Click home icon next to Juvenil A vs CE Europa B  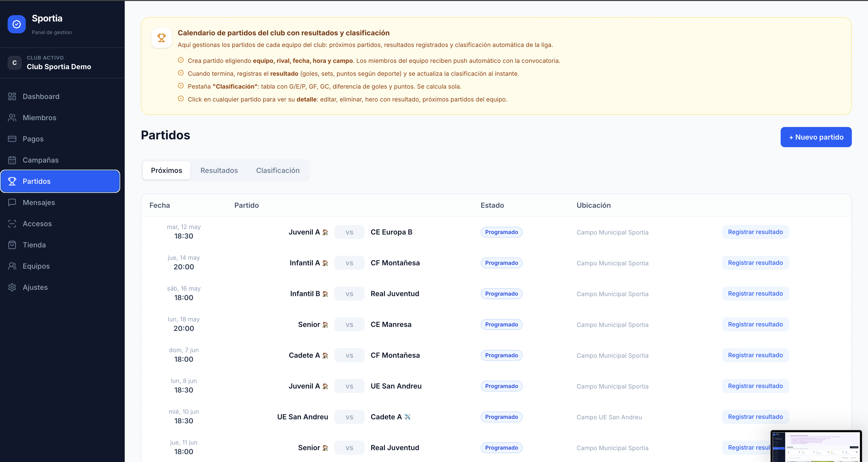pyautogui.click(x=325, y=232)
